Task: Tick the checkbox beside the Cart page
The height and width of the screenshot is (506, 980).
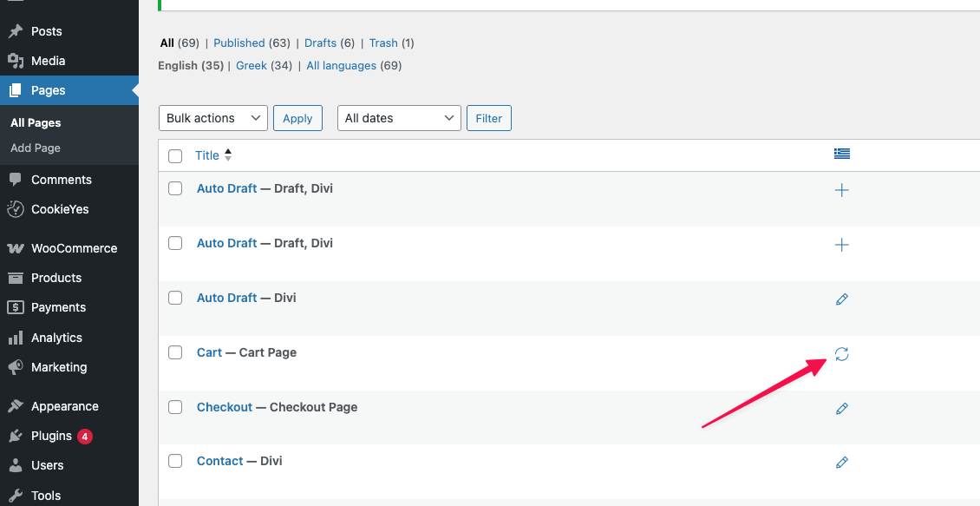Action: 175,352
